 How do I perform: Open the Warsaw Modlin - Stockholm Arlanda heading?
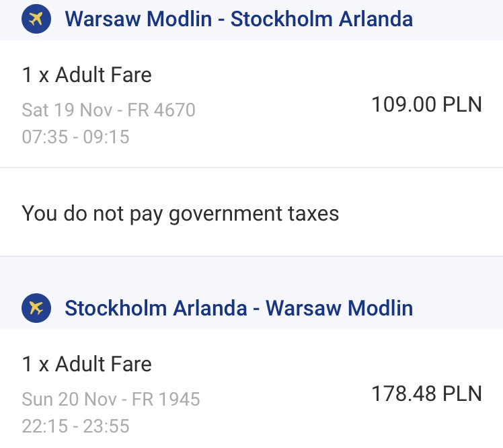click(x=239, y=19)
